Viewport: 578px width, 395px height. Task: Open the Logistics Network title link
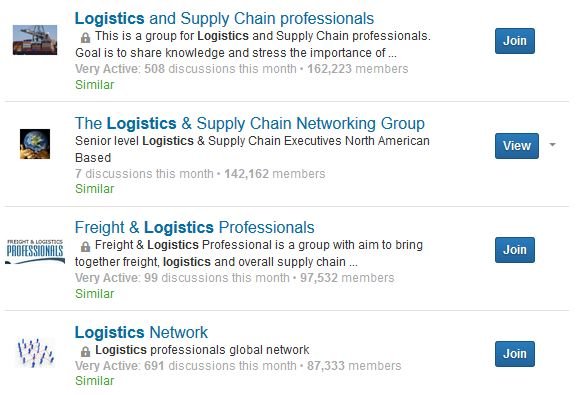[x=141, y=332]
